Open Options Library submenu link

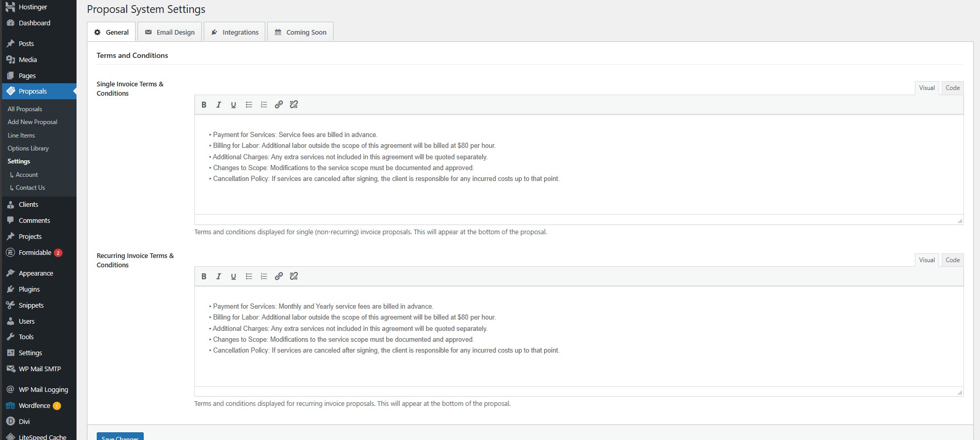coord(28,148)
